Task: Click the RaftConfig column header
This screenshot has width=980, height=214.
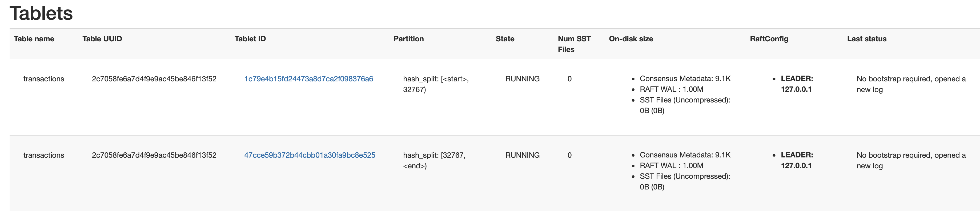Action: tap(769, 39)
